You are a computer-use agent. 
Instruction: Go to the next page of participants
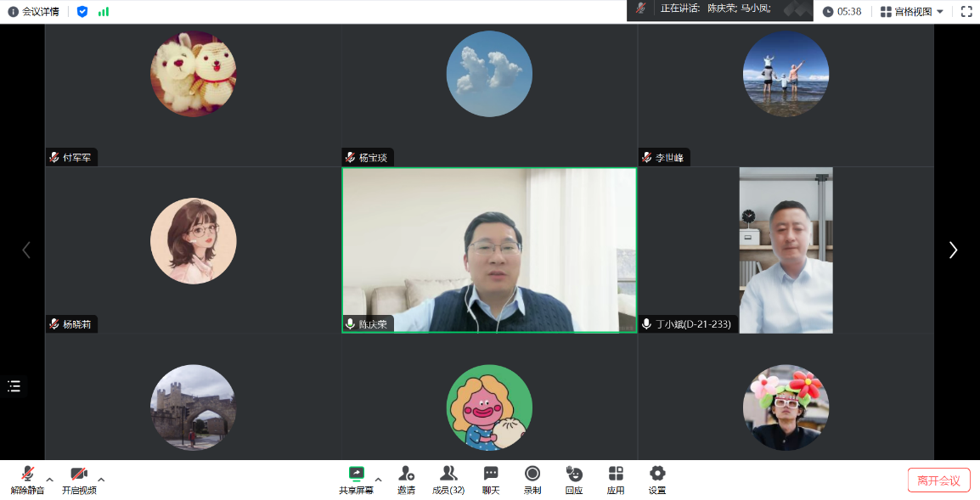[x=953, y=250]
